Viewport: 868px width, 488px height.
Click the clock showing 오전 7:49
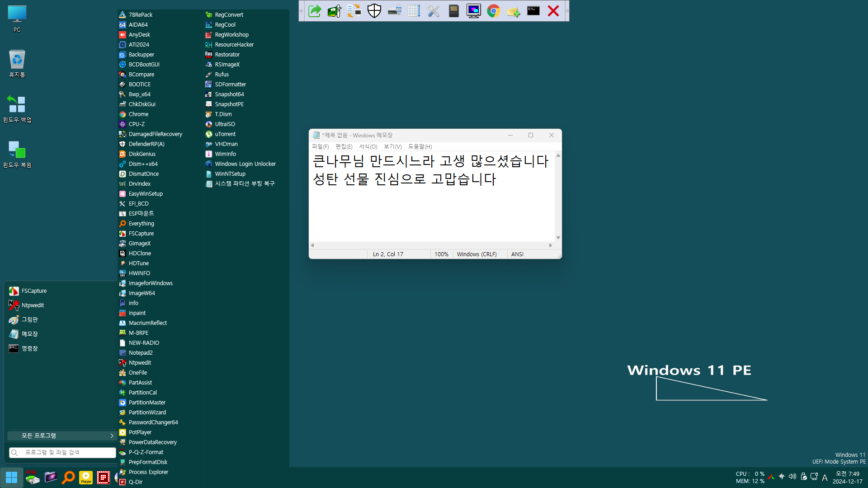click(x=848, y=474)
